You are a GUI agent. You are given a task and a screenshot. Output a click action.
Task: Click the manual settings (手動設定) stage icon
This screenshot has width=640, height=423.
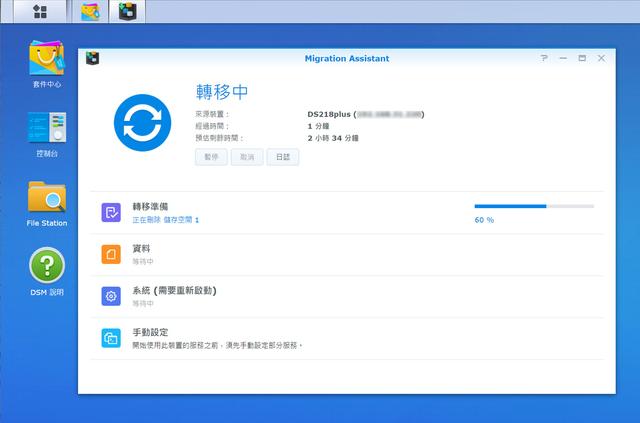[111, 338]
